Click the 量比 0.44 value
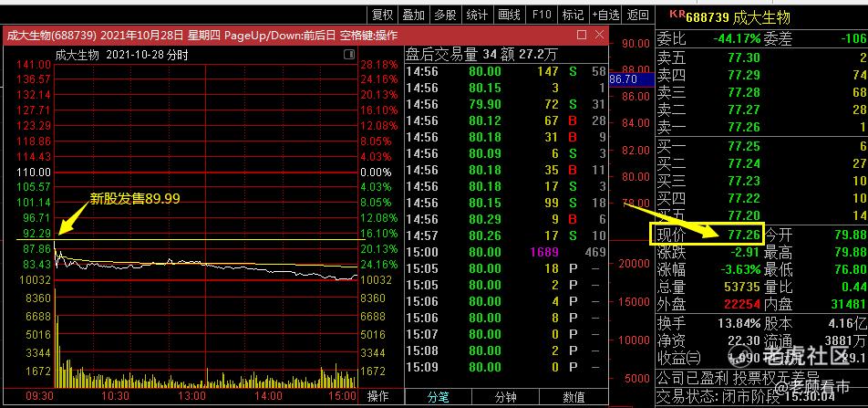Viewport: 868px width, 408px height. (x=853, y=288)
